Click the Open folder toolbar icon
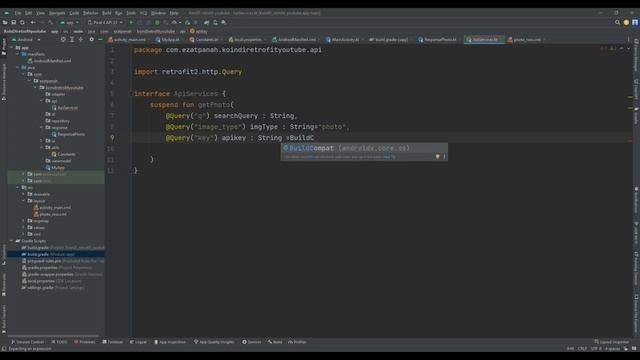 tap(5, 22)
